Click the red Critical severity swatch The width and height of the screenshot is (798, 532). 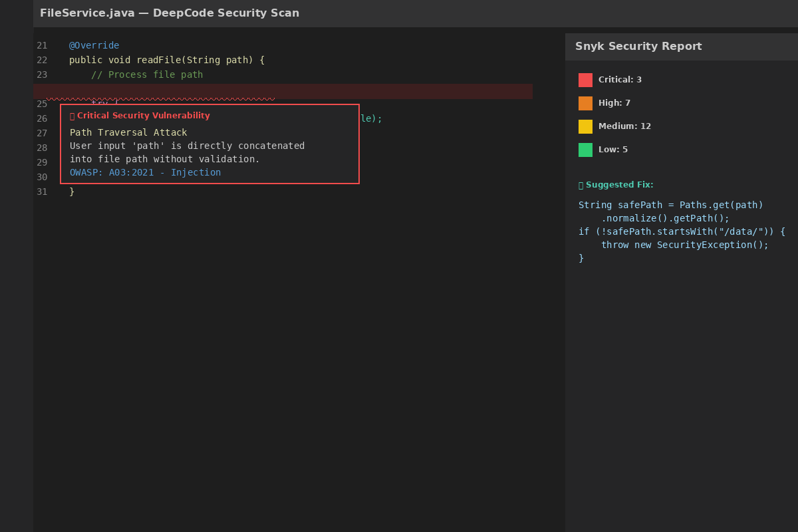pyautogui.click(x=585, y=80)
